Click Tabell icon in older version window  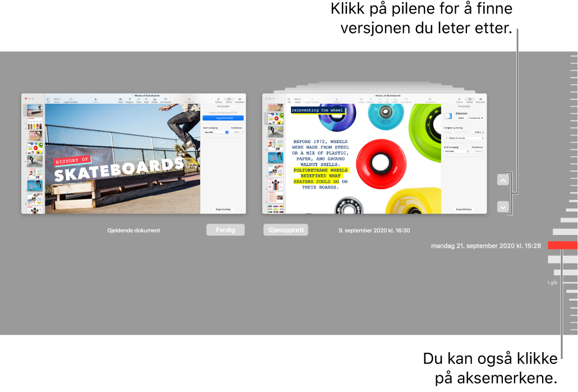361,100
